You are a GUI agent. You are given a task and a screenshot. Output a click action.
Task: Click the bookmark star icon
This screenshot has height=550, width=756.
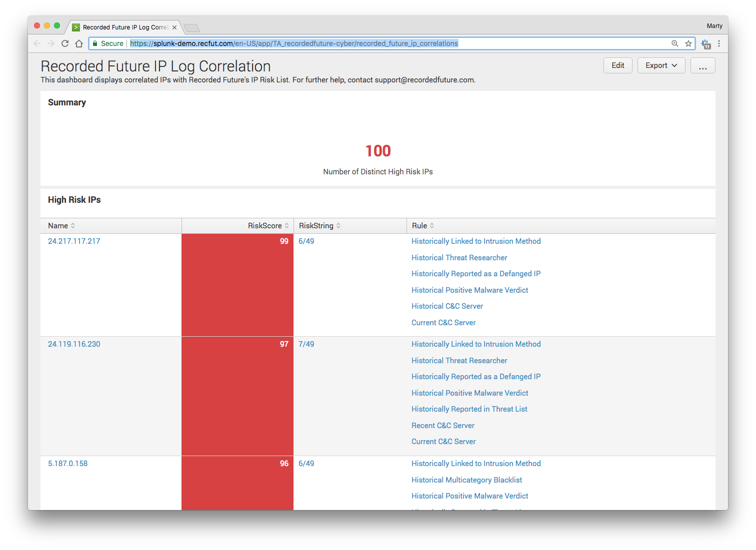coord(688,43)
